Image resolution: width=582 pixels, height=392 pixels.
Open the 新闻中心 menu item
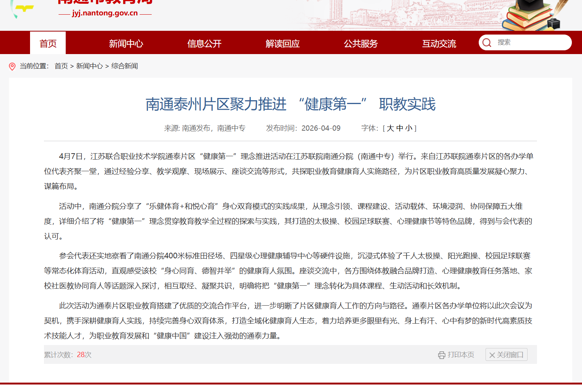pos(126,44)
